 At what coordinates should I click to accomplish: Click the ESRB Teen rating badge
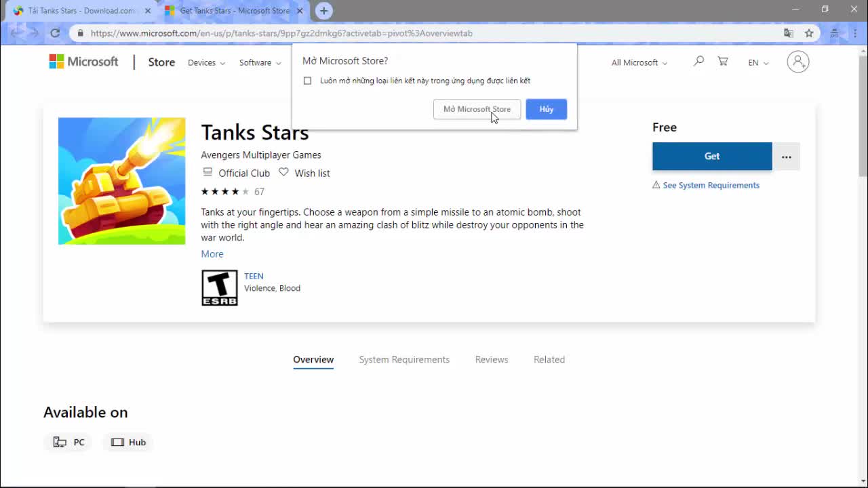tap(220, 288)
